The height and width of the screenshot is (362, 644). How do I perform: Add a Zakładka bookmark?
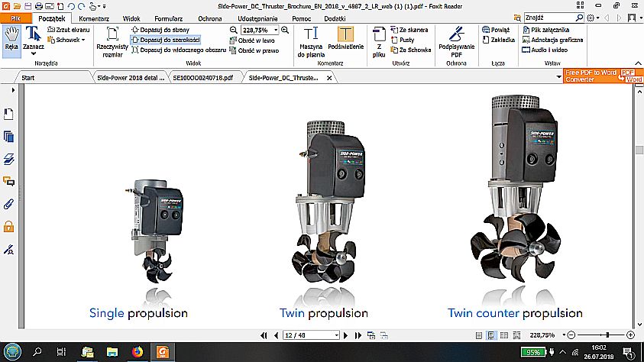(498, 40)
